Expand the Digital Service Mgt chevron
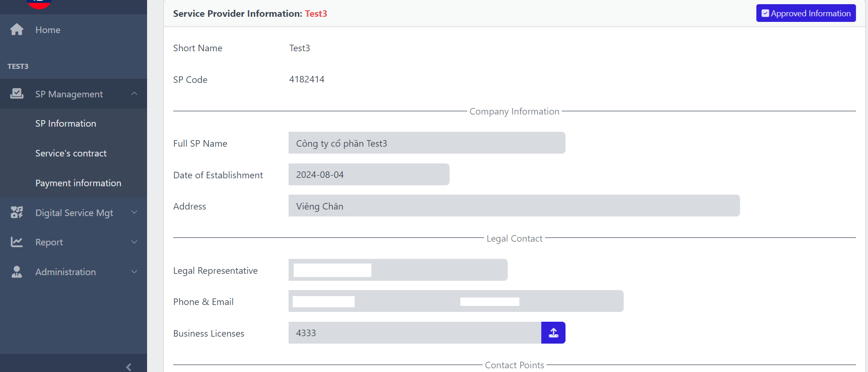The width and height of the screenshot is (868, 372). (x=134, y=212)
